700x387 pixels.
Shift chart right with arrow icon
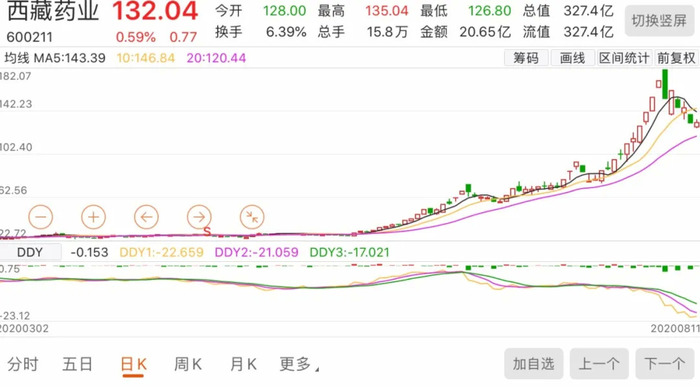click(199, 217)
